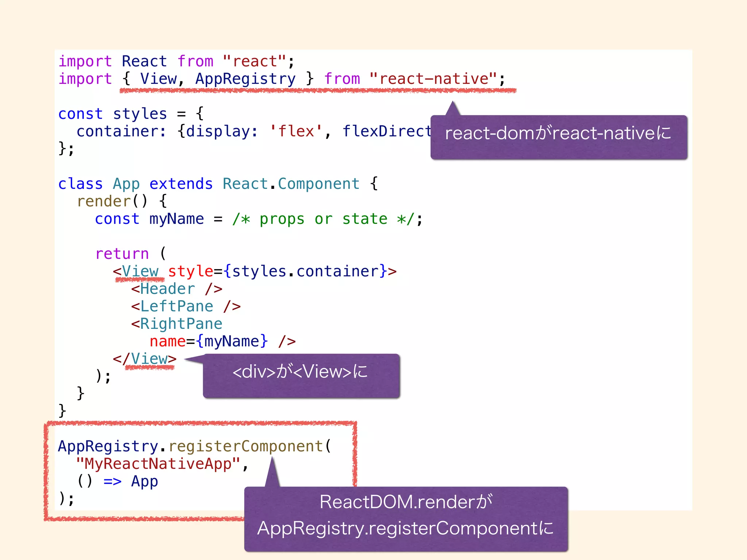Click the "react" string in the first import
The image size is (747, 560).
click(254, 61)
